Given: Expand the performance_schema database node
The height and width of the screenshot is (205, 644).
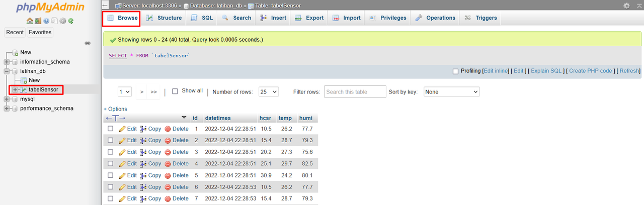Looking at the screenshot, I should [x=7, y=109].
